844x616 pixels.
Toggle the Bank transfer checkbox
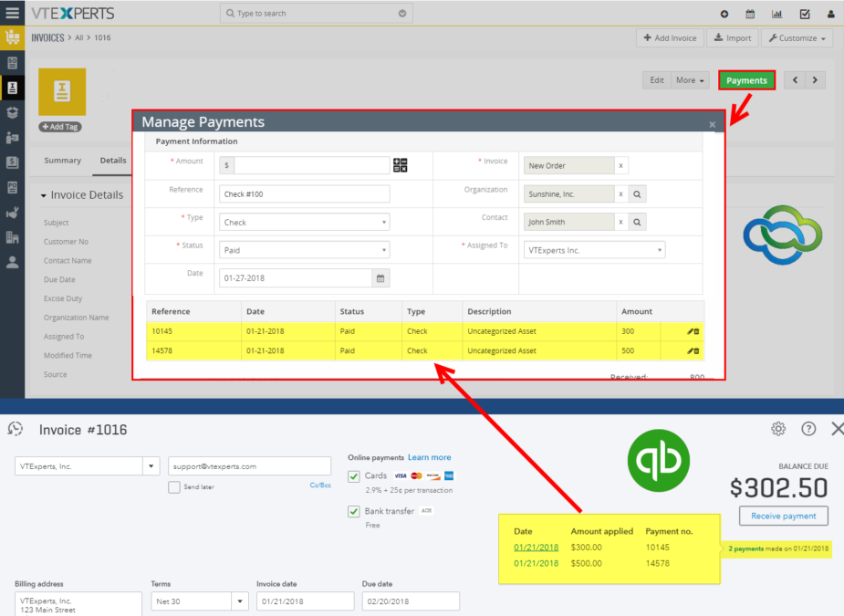pos(354,512)
